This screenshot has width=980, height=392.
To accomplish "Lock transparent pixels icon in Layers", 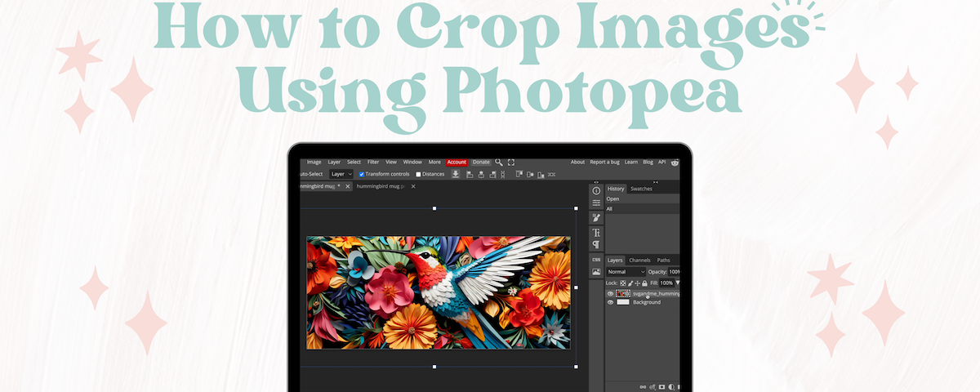I will tap(623, 283).
